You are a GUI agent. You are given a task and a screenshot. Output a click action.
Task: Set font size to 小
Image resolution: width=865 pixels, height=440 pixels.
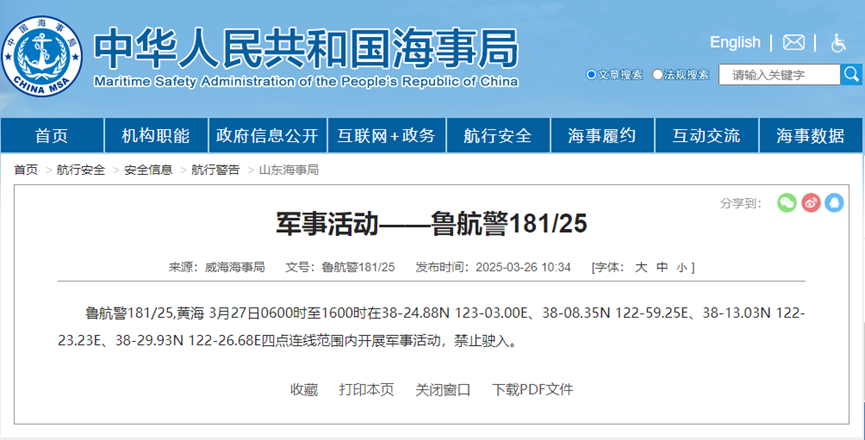[x=682, y=268]
